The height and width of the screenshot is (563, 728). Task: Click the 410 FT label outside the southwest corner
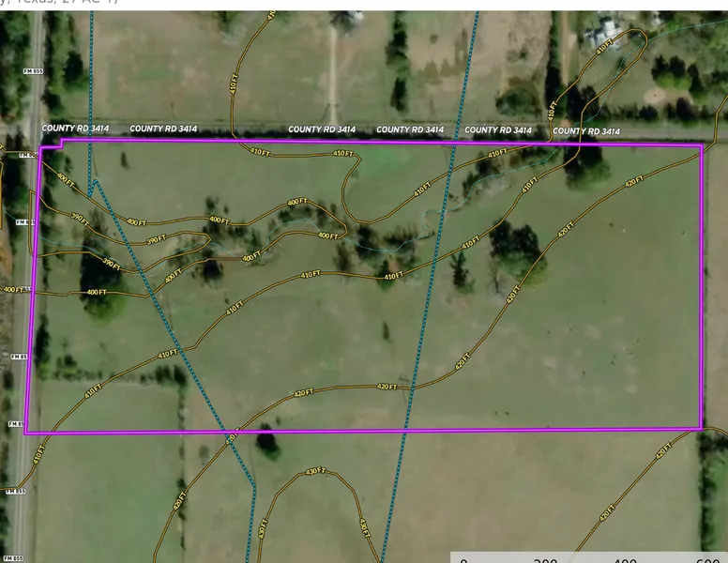[38, 454]
